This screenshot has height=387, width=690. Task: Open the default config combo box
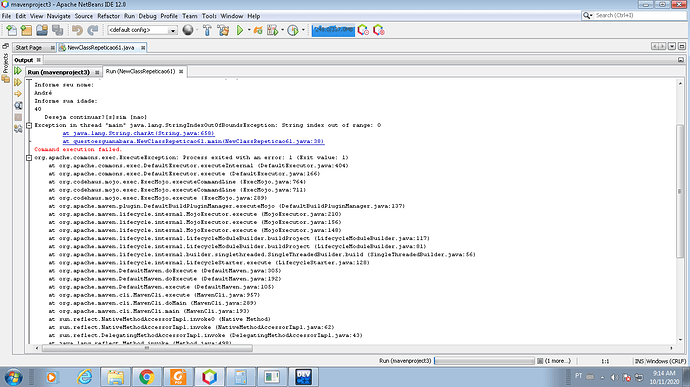[x=142, y=30]
